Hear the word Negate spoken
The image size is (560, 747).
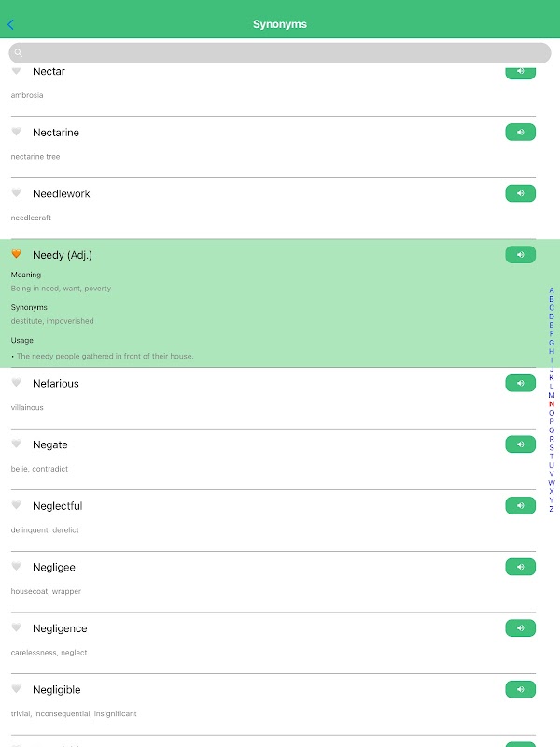[520, 444]
